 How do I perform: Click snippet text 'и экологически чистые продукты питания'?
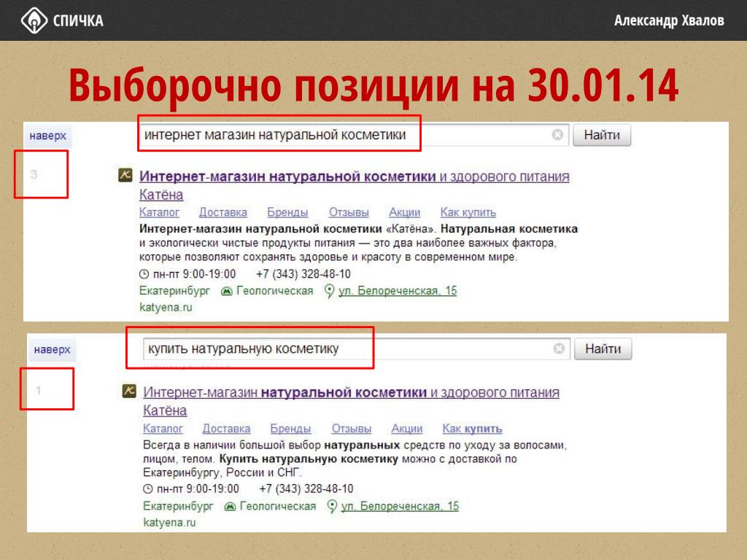[x=247, y=244]
